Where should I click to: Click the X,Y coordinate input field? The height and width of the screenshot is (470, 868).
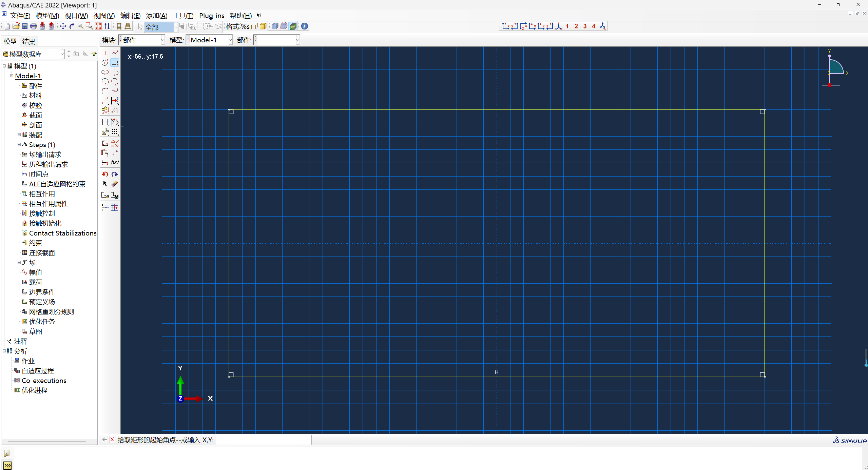click(264, 440)
